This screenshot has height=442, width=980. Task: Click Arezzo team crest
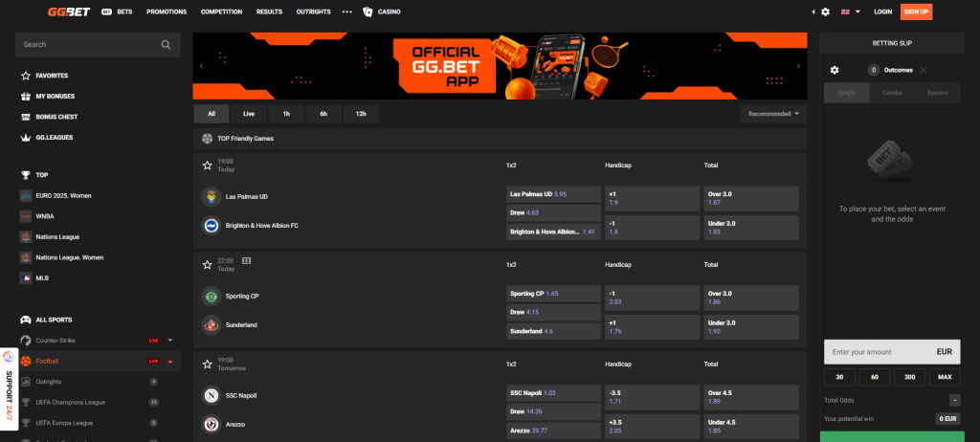[212, 425]
